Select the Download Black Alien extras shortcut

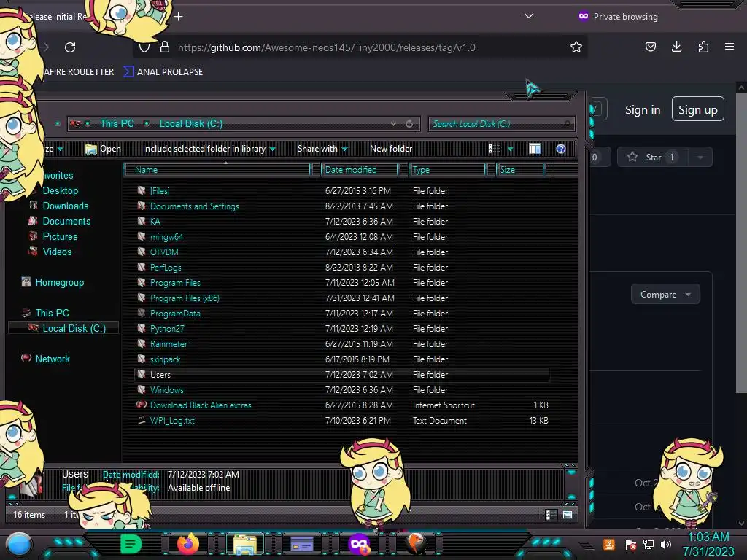click(200, 405)
